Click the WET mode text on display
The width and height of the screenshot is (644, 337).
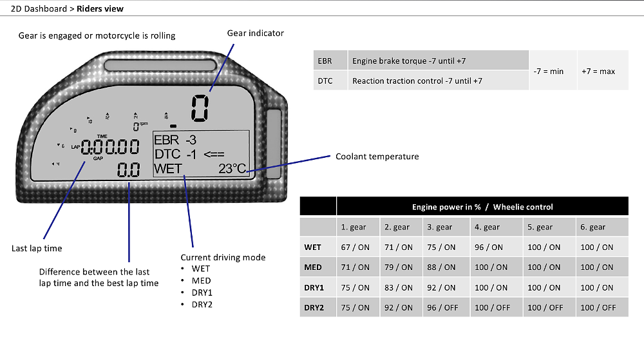pos(168,169)
